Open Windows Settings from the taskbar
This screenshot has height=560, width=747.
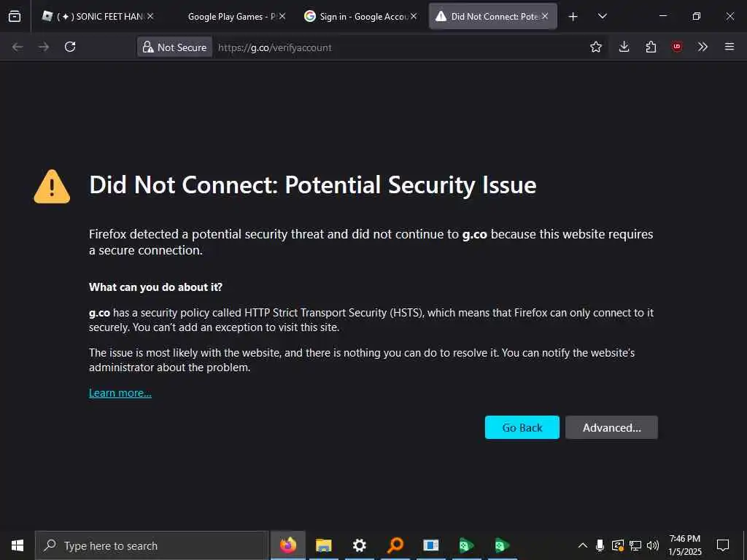(x=359, y=545)
